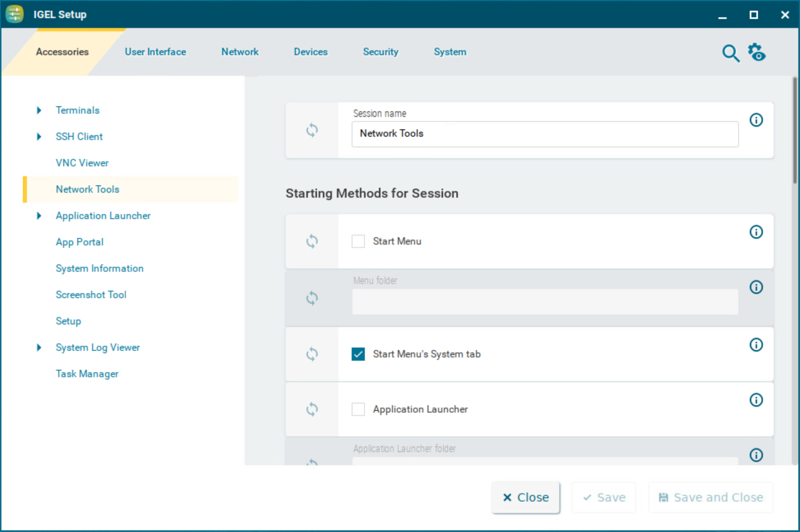Expand the System Log Viewer arrow
The image size is (800, 532).
pyautogui.click(x=39, y=348)
